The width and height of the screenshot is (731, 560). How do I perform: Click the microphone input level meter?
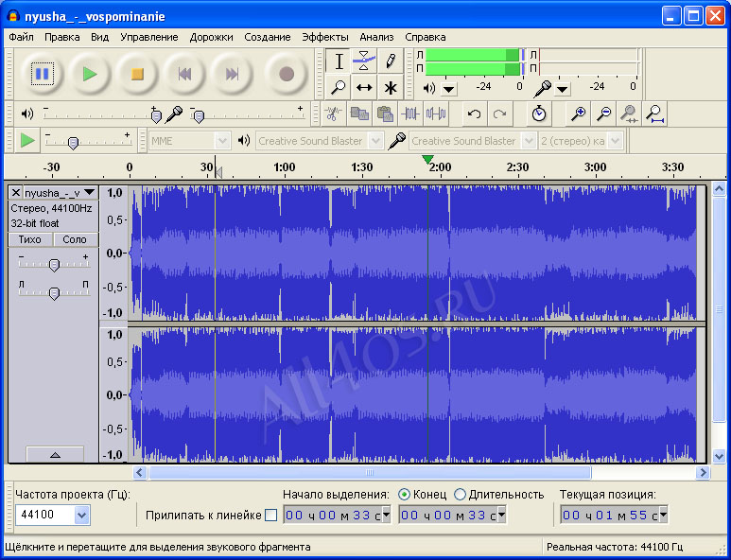589,62
